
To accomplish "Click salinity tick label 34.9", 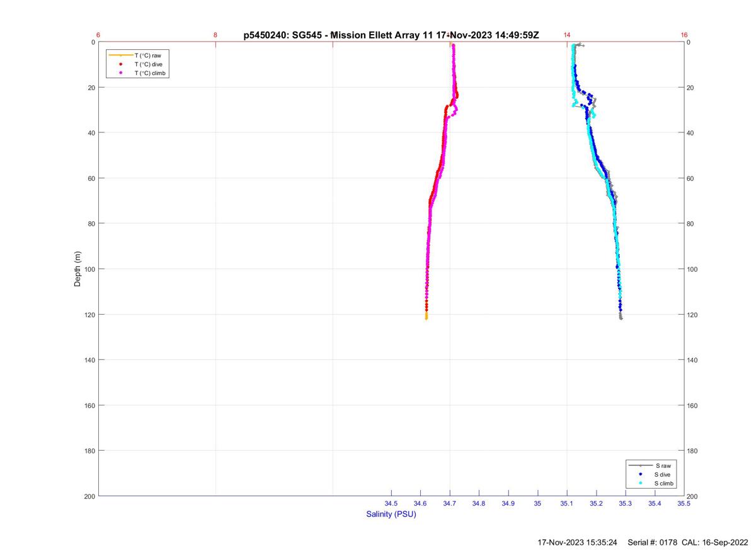I will pos(508,503).
